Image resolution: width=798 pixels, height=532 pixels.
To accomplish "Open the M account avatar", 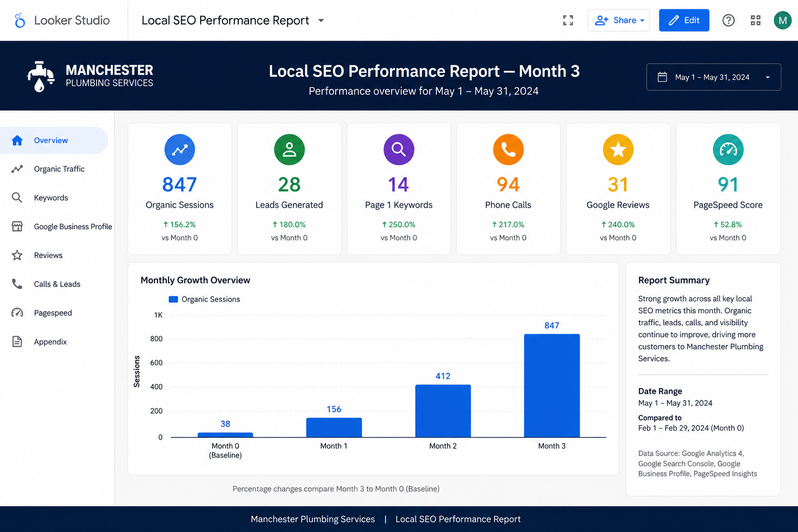I will 782,20.
